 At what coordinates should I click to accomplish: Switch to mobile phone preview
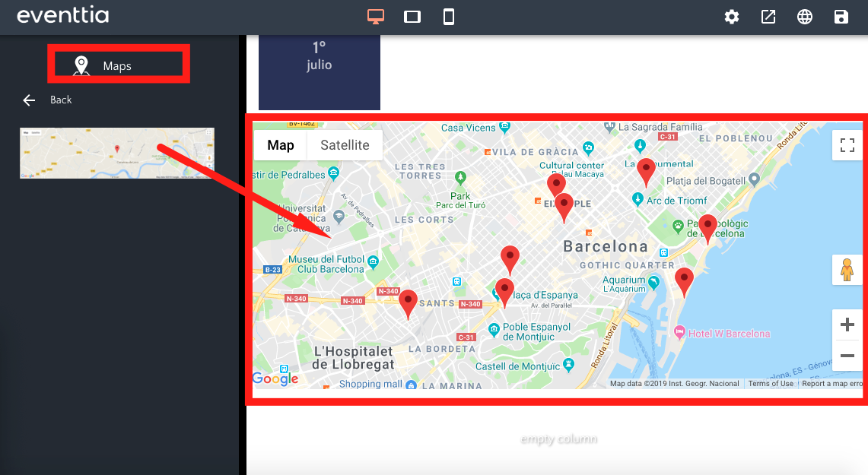449,17
